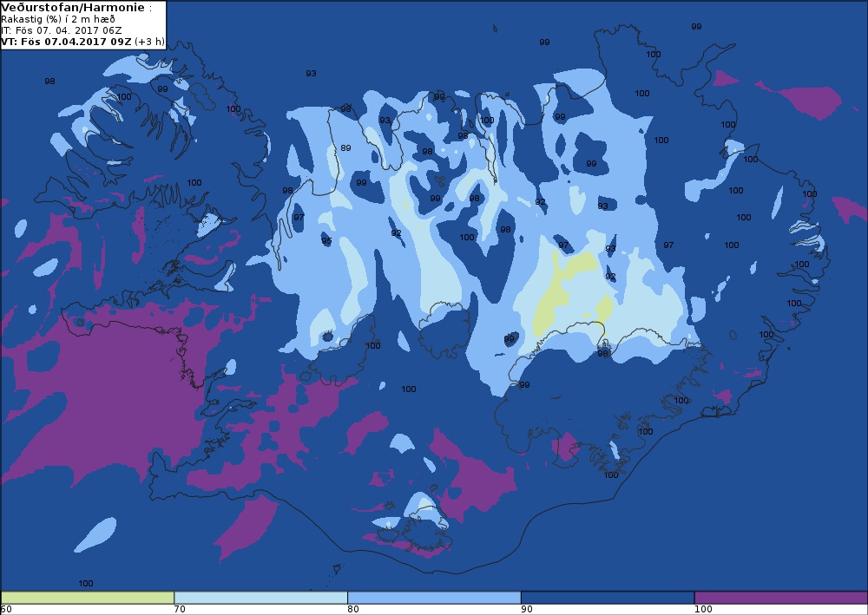Click the medium blue 80–90 legend swatch
Image resolution: width=868 pixels, height=615 pixels.
point(434,598)
